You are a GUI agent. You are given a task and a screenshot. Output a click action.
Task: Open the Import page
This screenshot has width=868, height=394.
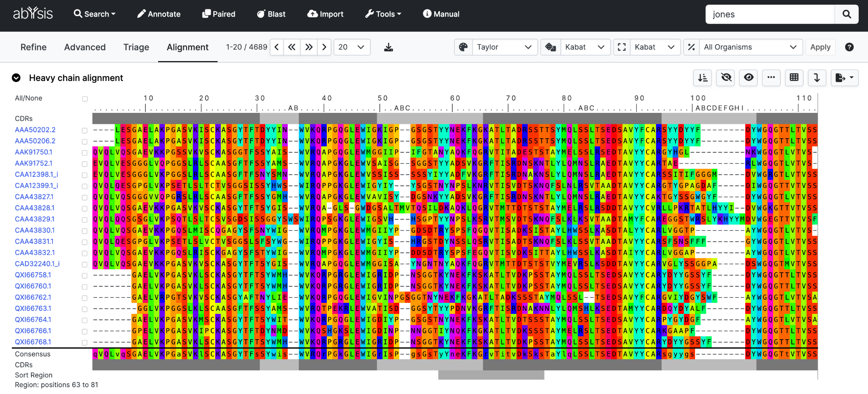pos(325,14)
